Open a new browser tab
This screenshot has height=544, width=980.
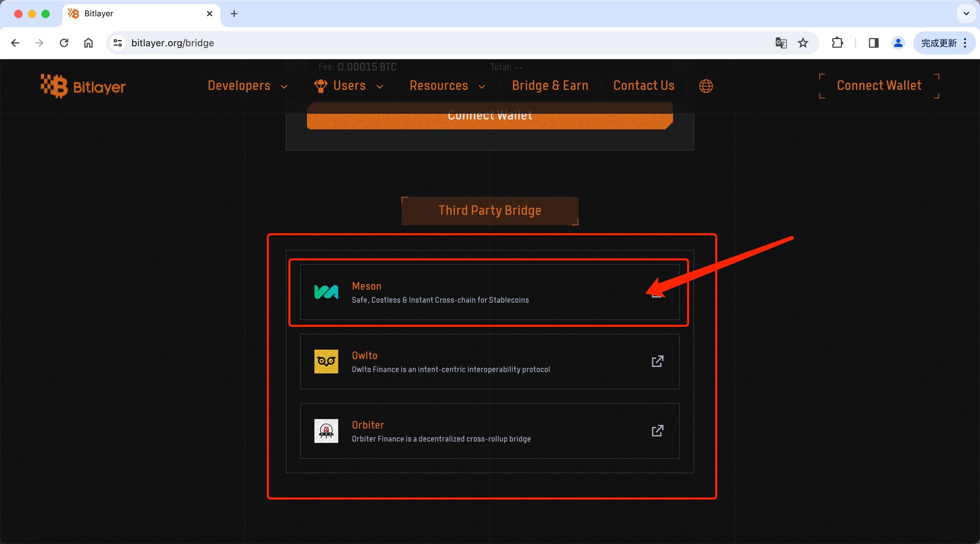click(x=234, y=14)
